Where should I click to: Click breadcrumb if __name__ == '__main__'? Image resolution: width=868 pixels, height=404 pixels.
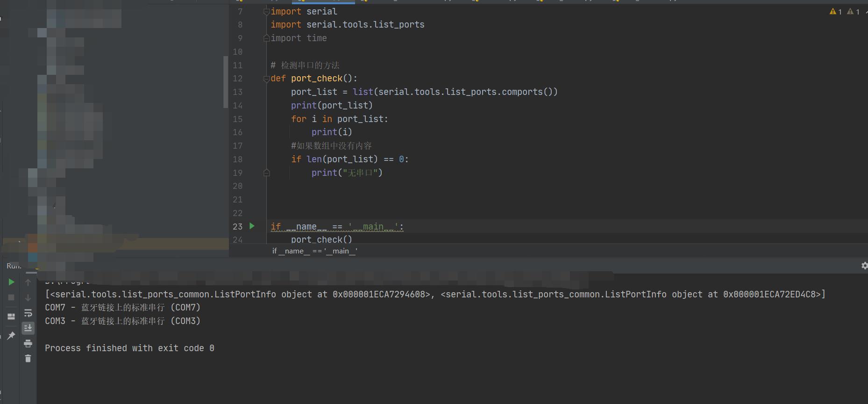point(315,251)
